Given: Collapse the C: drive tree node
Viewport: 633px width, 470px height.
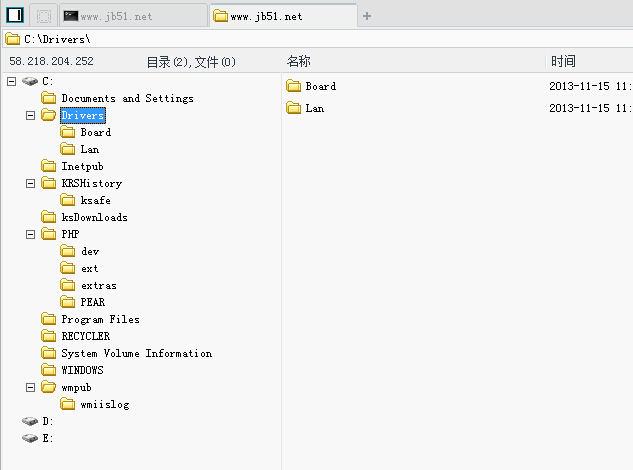Looking at the screenshot, I should point(12,81).
